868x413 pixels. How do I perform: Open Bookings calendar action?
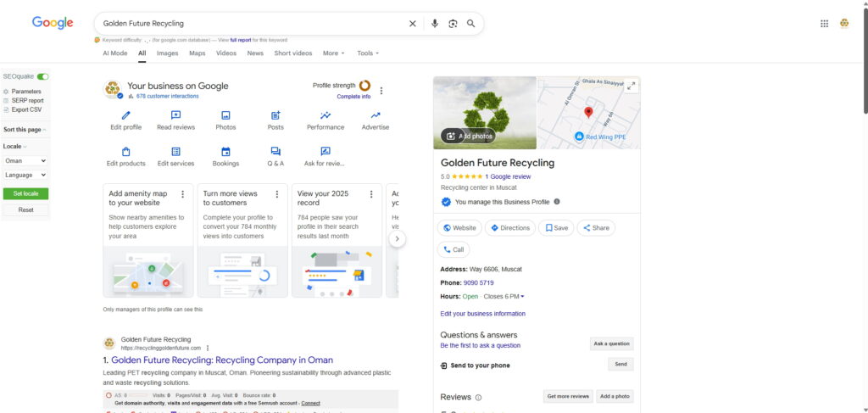[225, 157]
